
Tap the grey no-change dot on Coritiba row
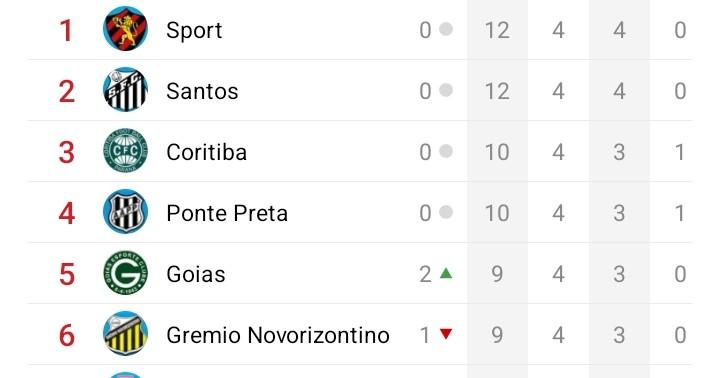pyautogui.click(x=446, y=151)
